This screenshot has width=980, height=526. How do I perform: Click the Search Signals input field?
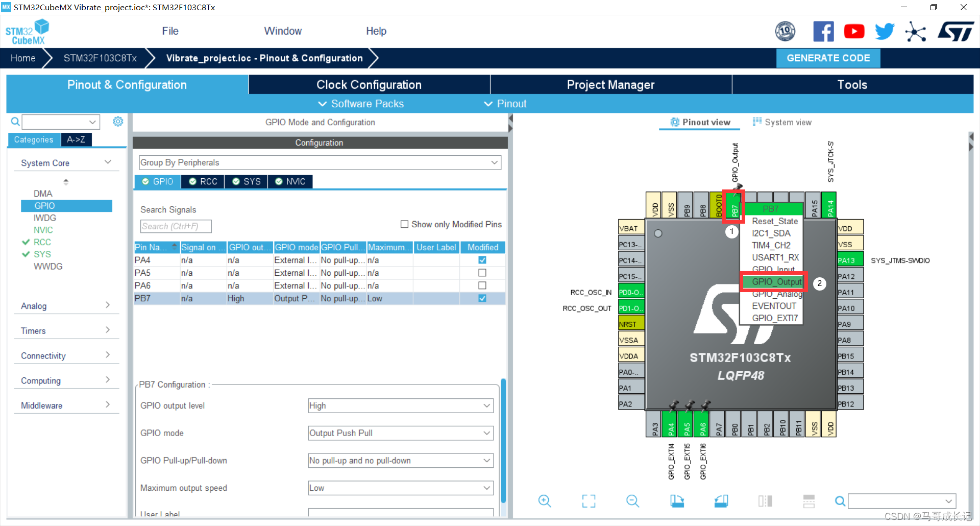click(176, 226)
